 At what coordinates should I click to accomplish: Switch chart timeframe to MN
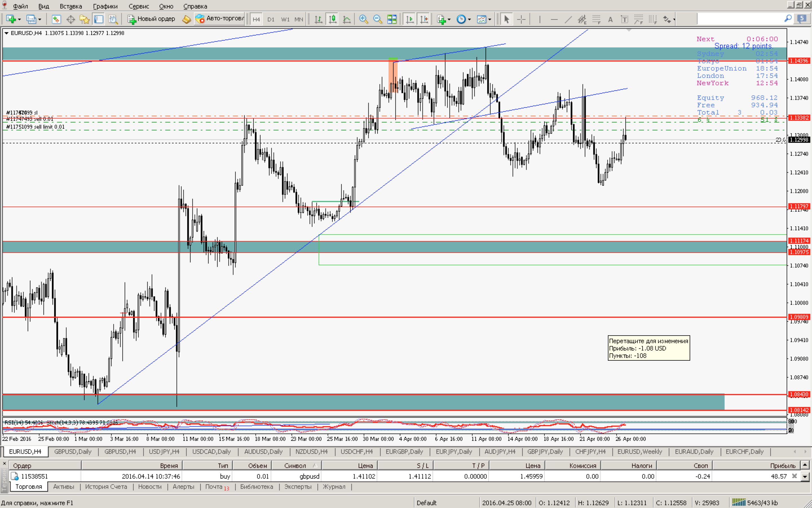[x=299, y=19]
